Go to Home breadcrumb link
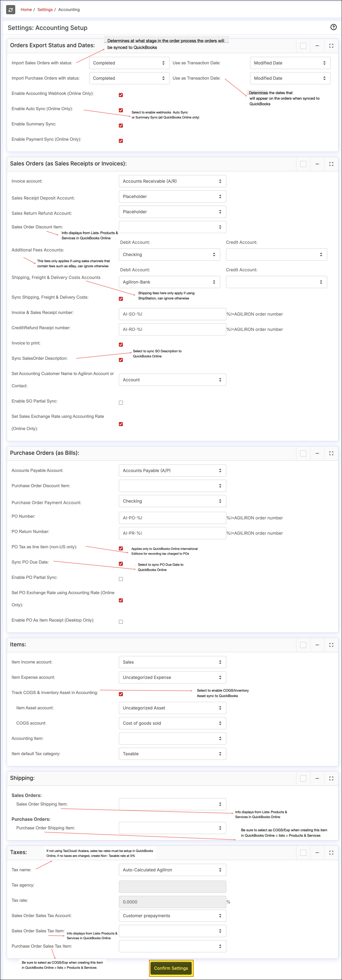The image size is (342, 980). [x=26, y=9]
